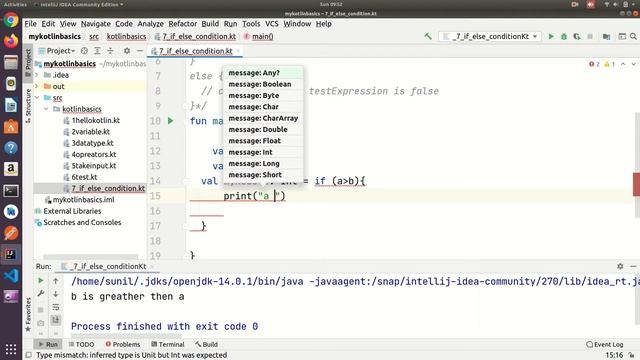Open Terminal app from dock
Screen dimensions: 640x360
pyautogui.click(x=11, y=190)
